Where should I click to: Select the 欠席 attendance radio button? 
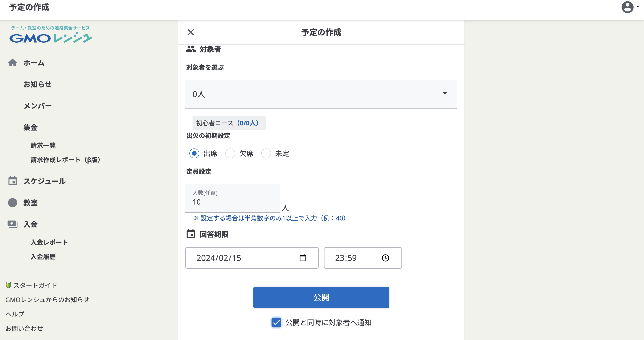[230, 153]
